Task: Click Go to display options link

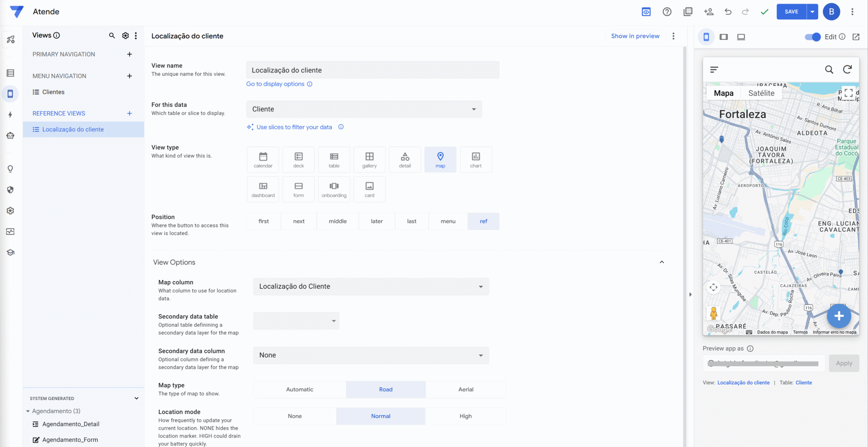Action: pyautogui.click(x=275, y=84)
